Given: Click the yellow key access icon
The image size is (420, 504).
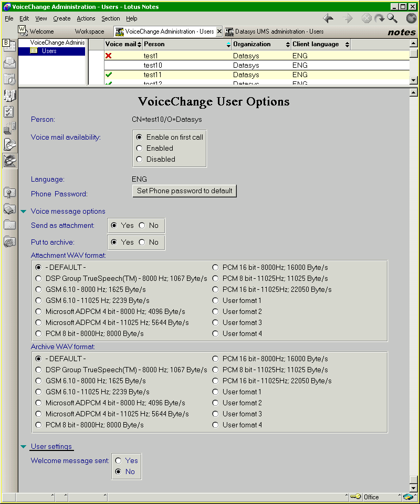Looking at the screenshot, I should [355, 497].
